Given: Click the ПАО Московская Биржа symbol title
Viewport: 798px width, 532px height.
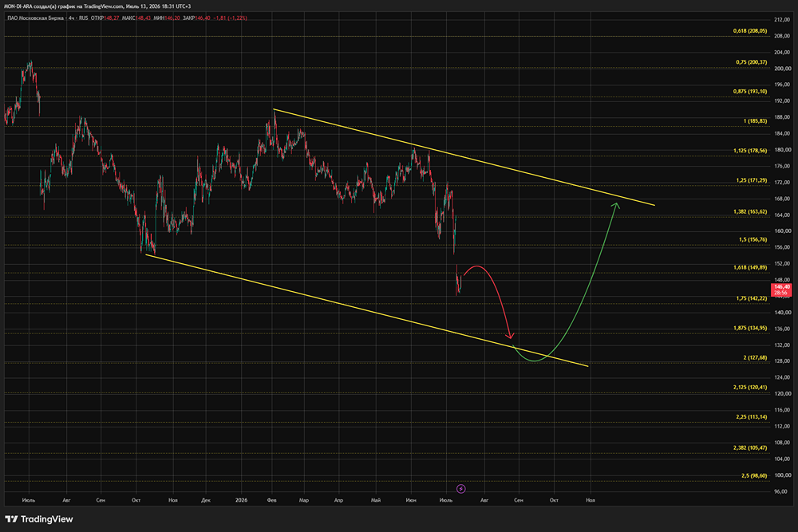Looking at the screenshot, I should pos(36,18).
